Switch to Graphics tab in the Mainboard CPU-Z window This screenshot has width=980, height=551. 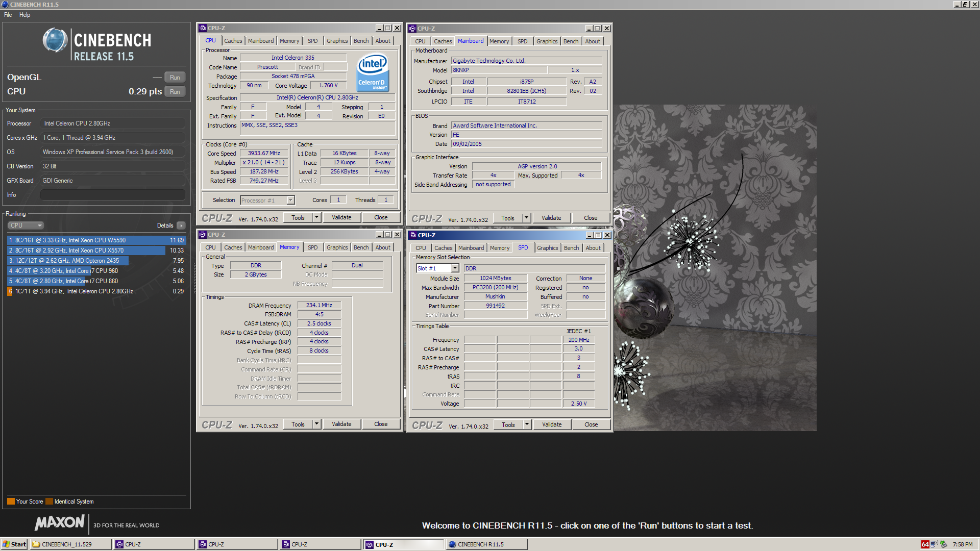(547, 41)
